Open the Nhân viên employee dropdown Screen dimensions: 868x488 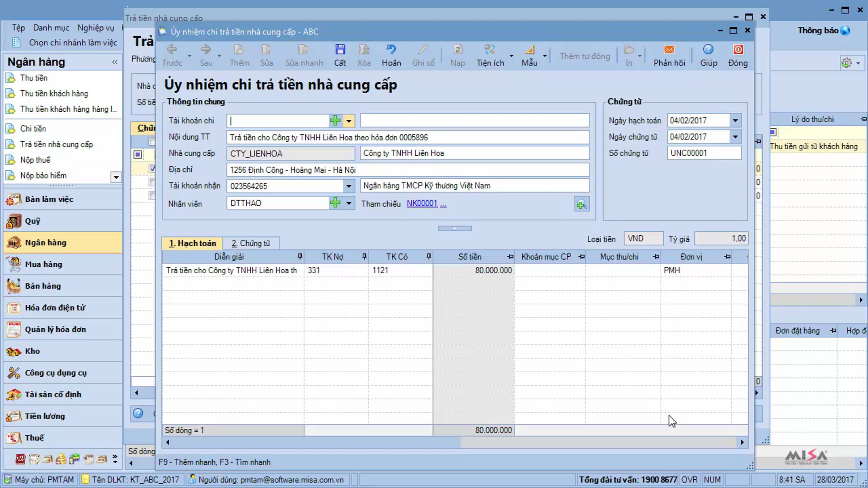tap(349, 203)
